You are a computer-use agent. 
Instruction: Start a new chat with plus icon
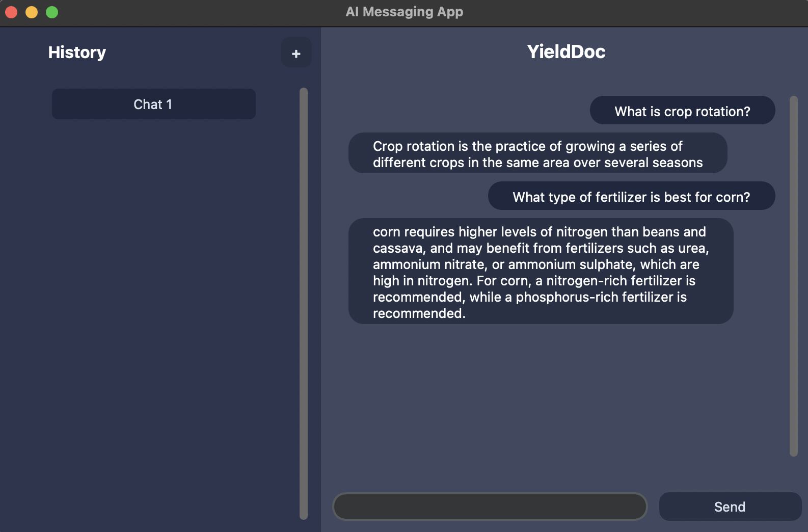[296, 52]
